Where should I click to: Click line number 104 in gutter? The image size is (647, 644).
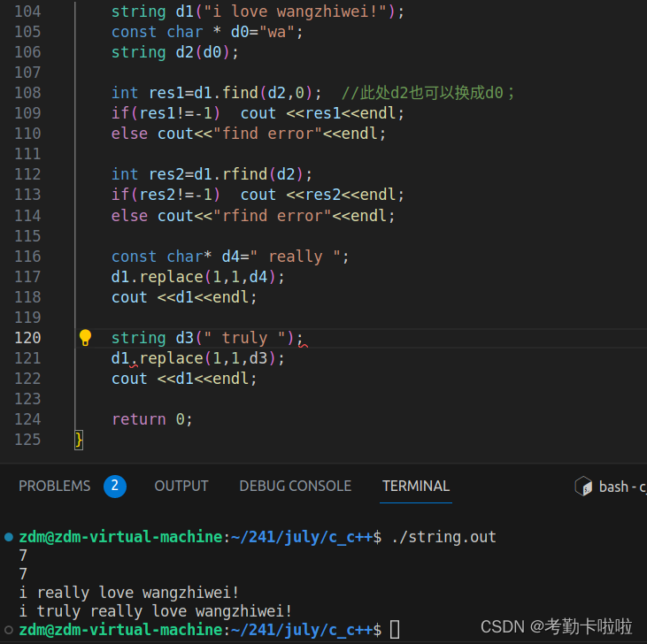27,11
